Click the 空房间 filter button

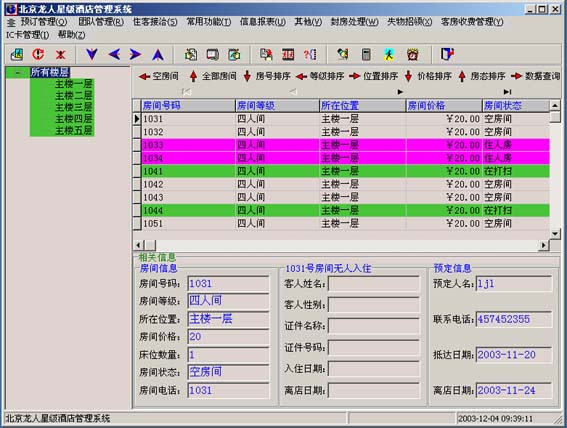coord(159,76)
